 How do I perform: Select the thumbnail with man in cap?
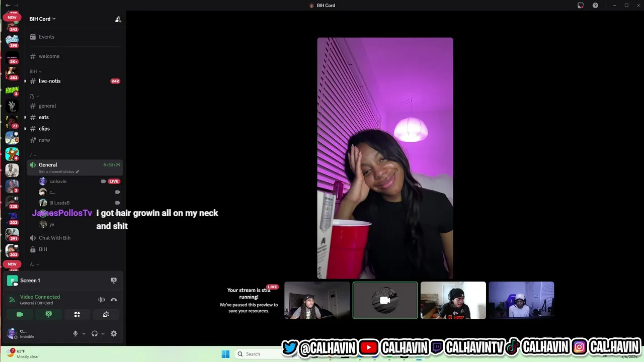[x=453, y=301]
